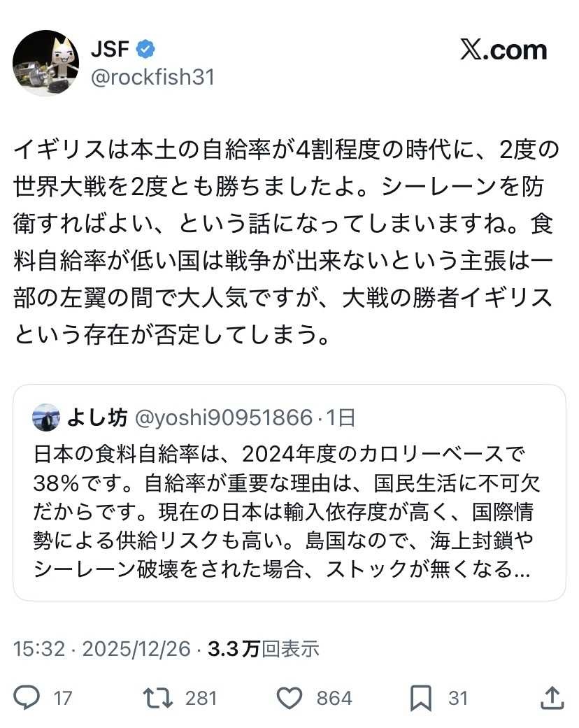Open よし坊's small avatar
The height and width of the screenshot is (728, 579).
click(46, 418)
